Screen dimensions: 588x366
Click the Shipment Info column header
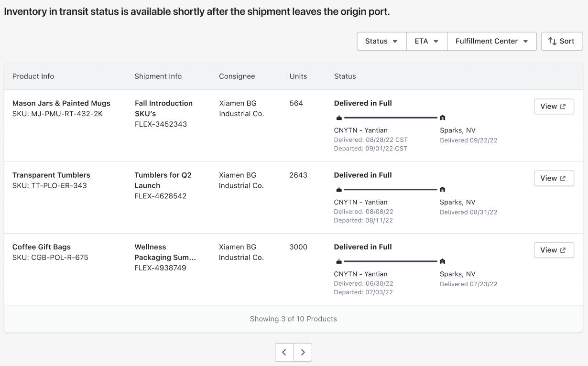pyautogui.click(x=158, y=76)
